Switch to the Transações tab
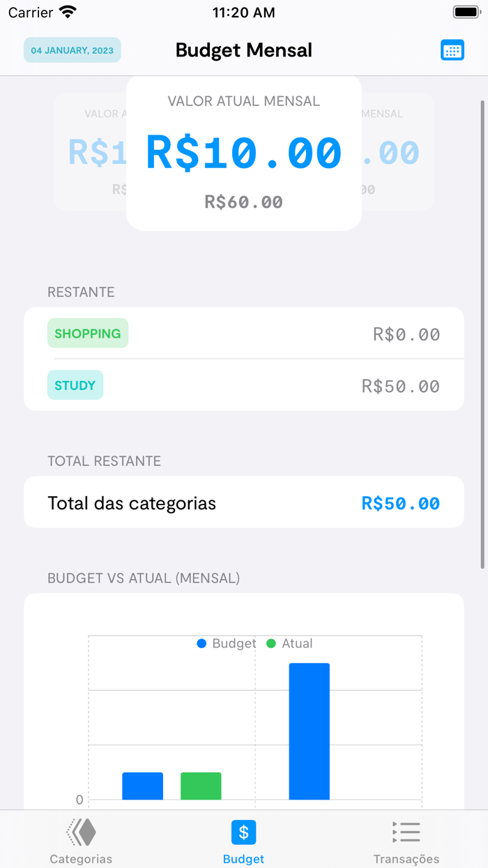This screenshot has width=488, height=868. tap(406, 841)
